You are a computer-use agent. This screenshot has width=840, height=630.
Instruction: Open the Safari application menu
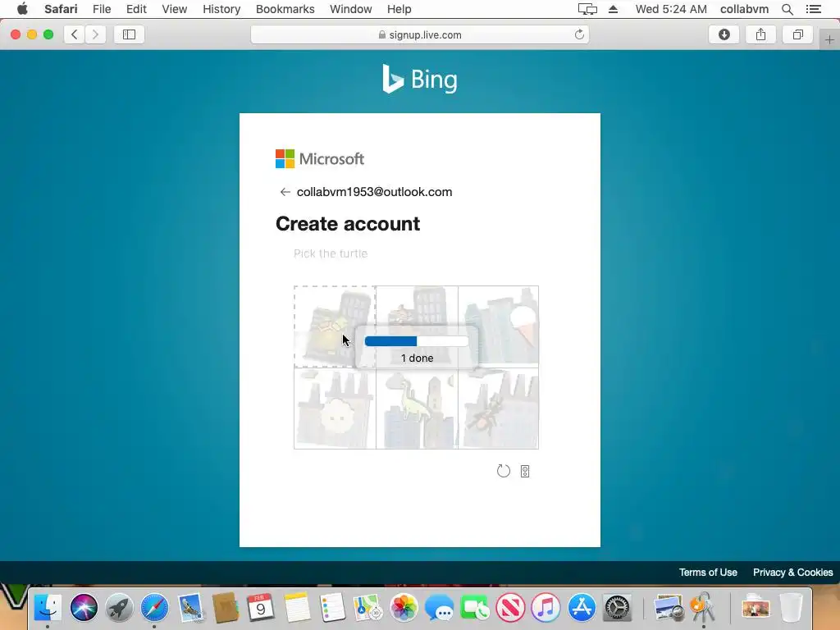[61, 9]
